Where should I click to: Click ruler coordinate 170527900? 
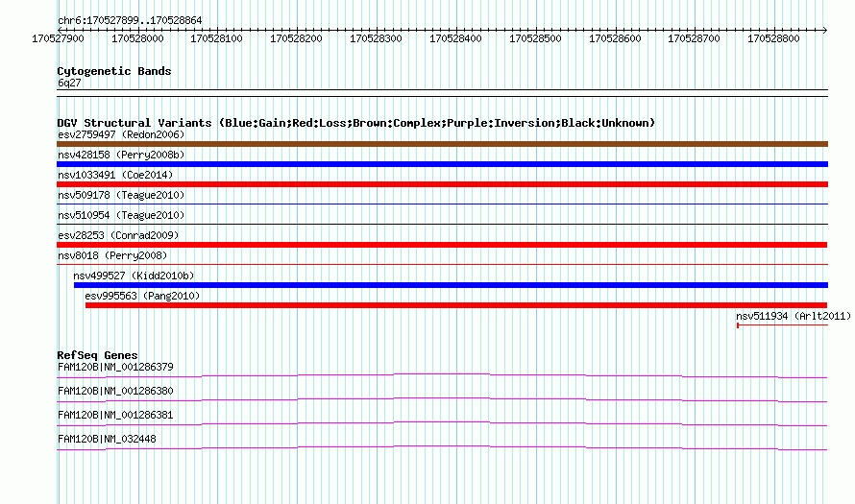[58, 38]
